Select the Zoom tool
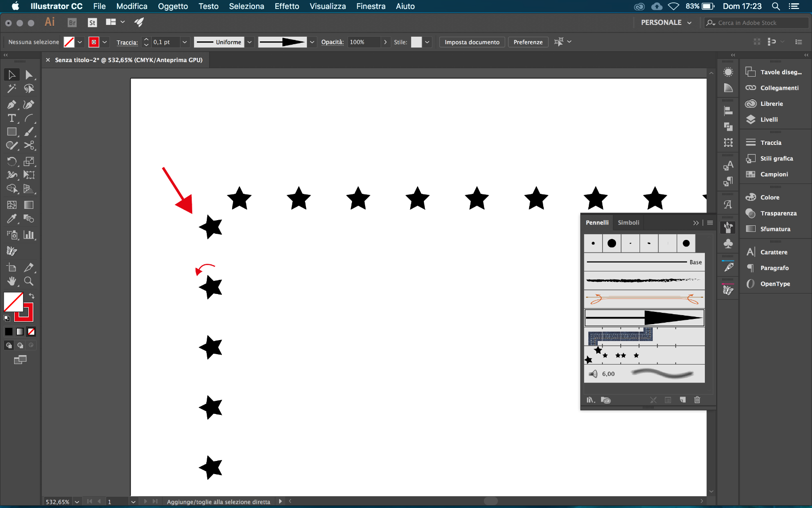812x508 pixels. point(29,281)
